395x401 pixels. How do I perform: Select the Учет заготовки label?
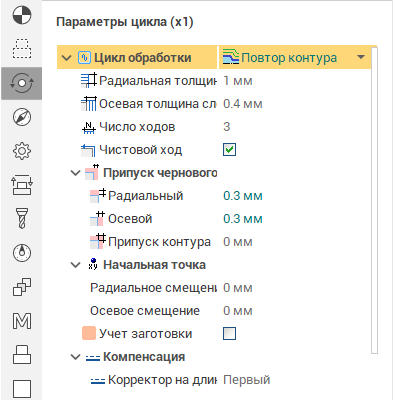point(146,334)
